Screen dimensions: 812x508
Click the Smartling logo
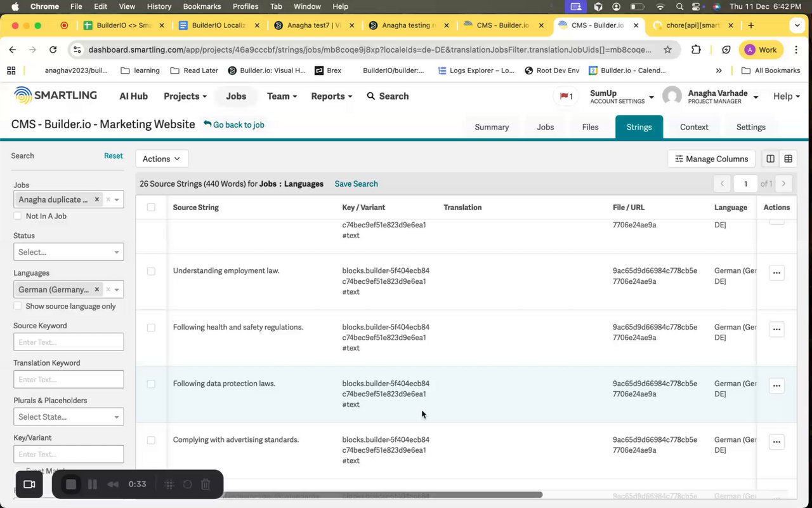56,96
